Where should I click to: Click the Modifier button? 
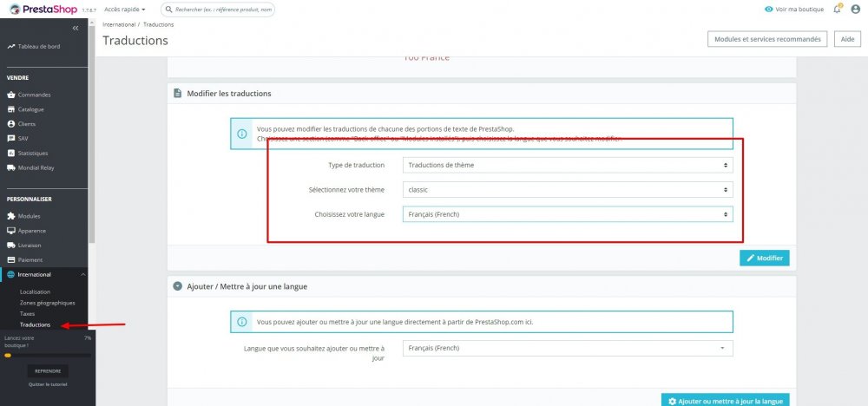[x=765, y=258]
